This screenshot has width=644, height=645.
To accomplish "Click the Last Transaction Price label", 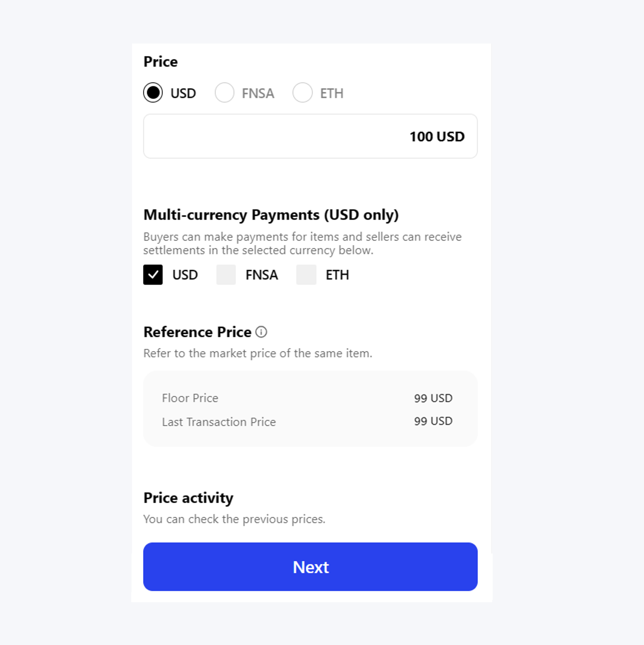I will point(218,422).
